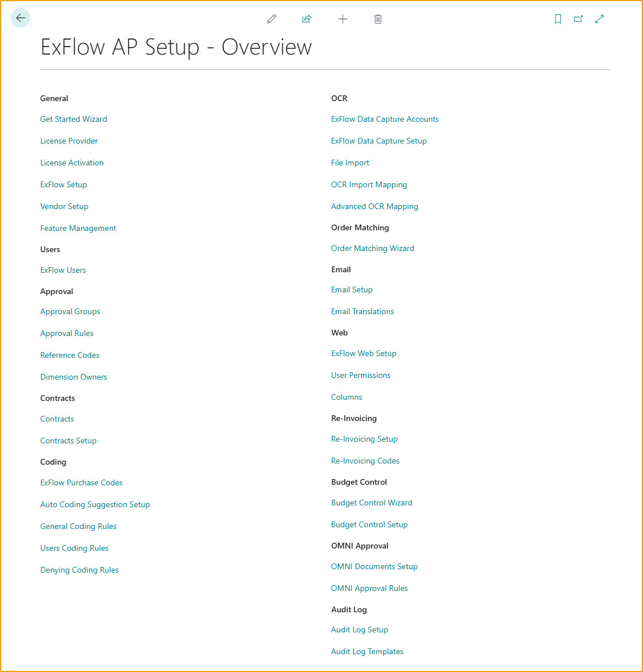Click the share icon
This screenshot has height=672, width=643.
307,19
